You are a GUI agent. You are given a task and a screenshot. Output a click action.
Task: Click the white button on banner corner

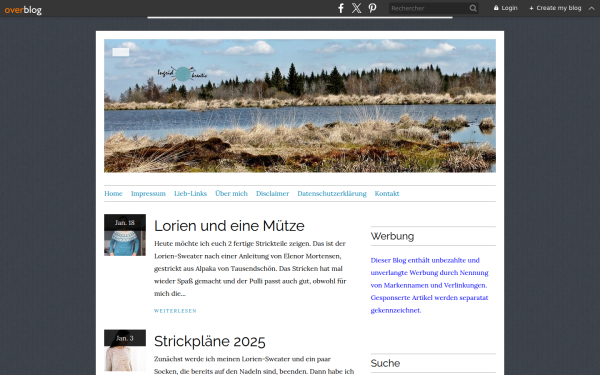(x=121, y=52)
